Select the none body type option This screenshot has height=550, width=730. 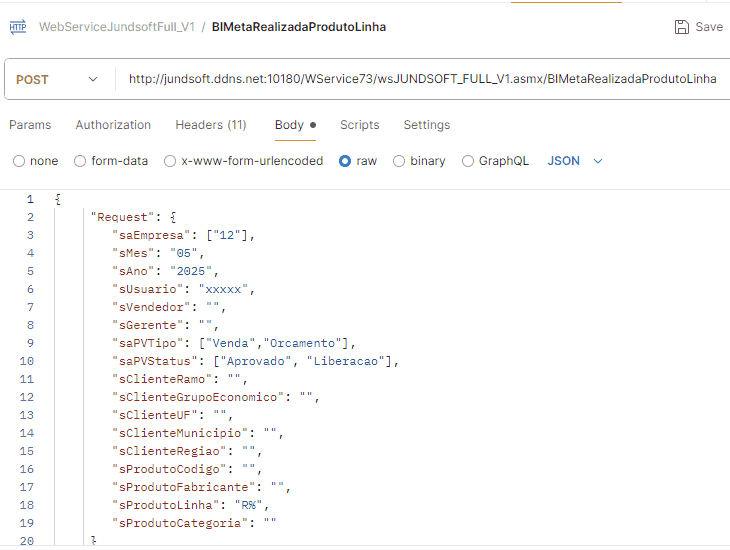[x=19, y=161]
